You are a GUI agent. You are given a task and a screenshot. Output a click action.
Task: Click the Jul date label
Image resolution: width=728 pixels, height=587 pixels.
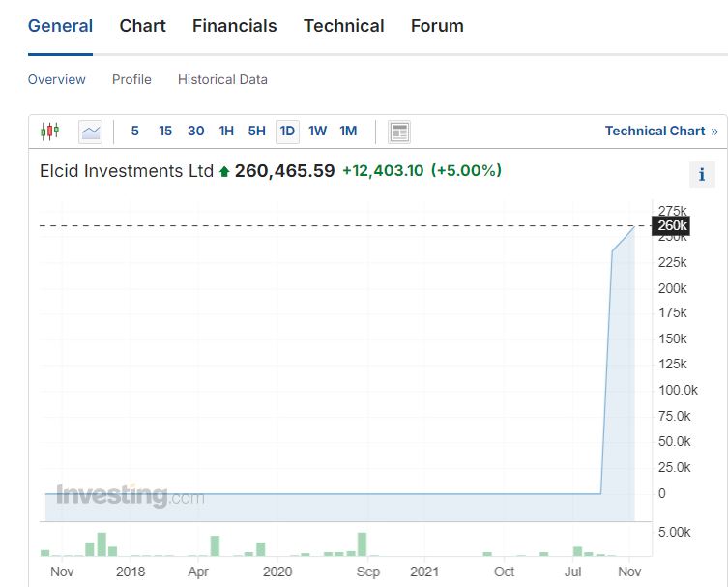pos(573,572)
